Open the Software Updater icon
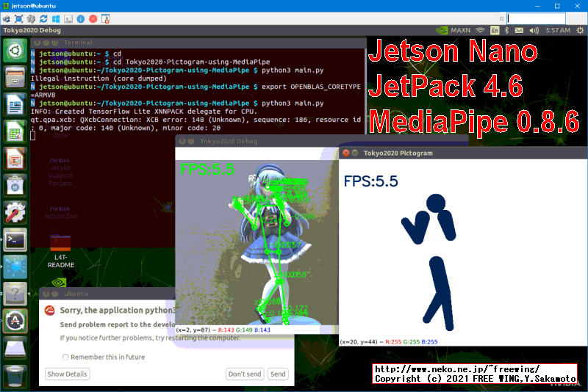588x392 pixels. (x=15, y=320)
